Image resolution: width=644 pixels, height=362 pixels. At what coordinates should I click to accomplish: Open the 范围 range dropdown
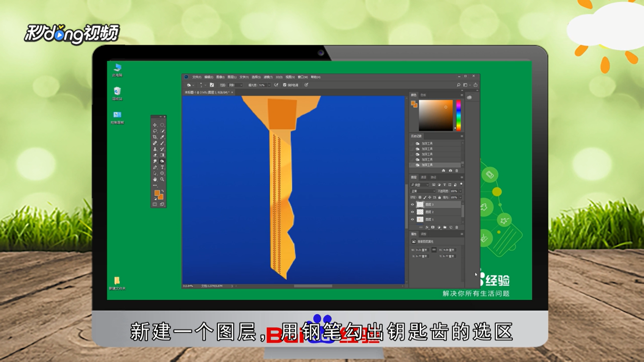[x=235, y=85]
